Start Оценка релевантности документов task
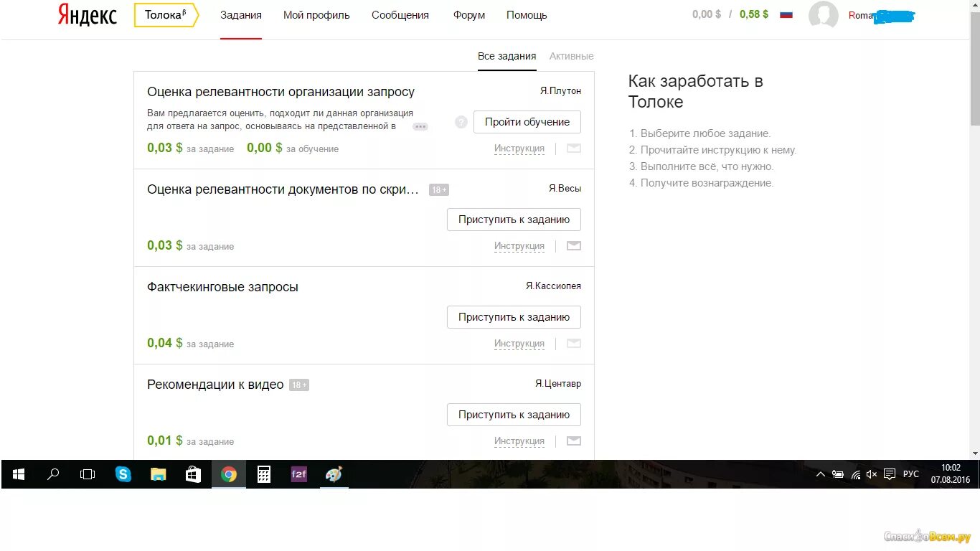 pyautogui.click(x=514, y=220)
